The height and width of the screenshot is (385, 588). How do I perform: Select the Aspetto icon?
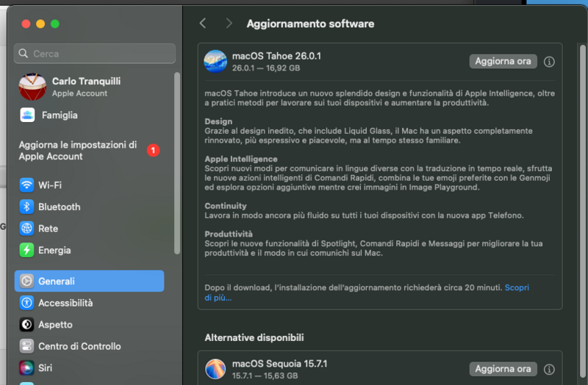(x=26, y=324)
